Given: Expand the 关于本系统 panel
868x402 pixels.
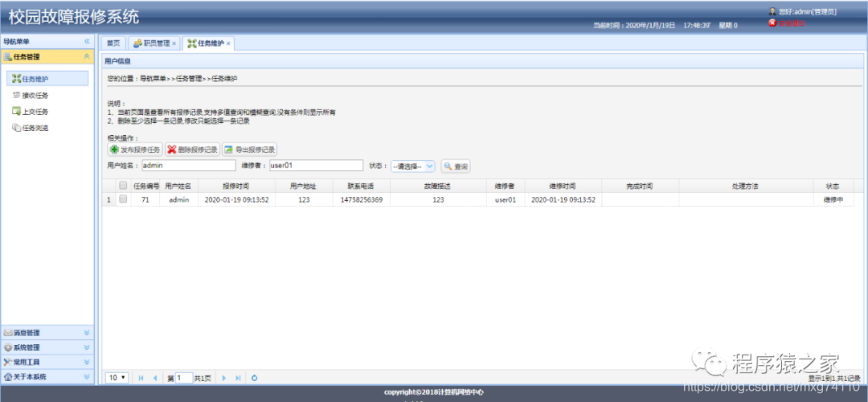Looking at the screenshot, I should [87, 376].
